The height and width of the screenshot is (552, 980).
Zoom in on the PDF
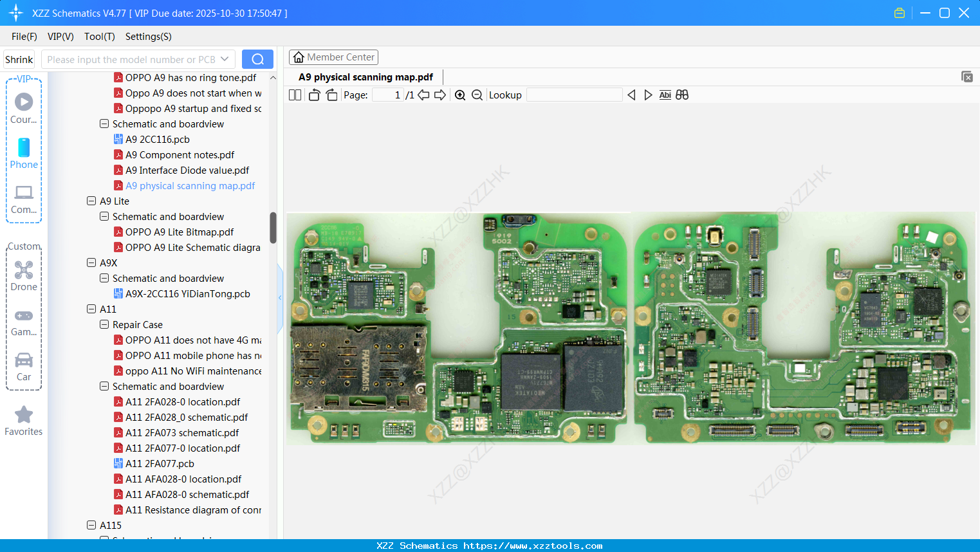coord(460,95)
